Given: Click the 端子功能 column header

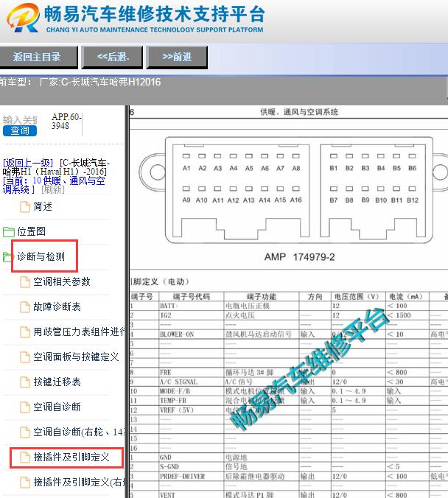Looking at the screenshot, I should pyautogui.click(x=262, y=297).
